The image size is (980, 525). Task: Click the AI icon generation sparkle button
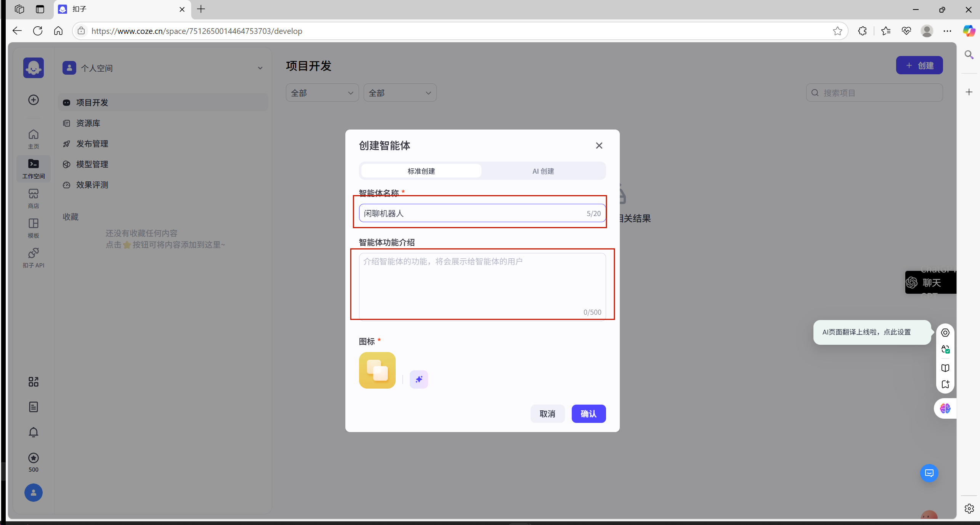[419, 379]
